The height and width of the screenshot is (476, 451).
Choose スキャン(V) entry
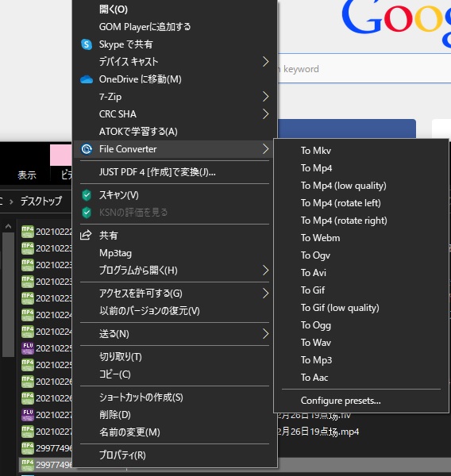click(x=175, y=195)
